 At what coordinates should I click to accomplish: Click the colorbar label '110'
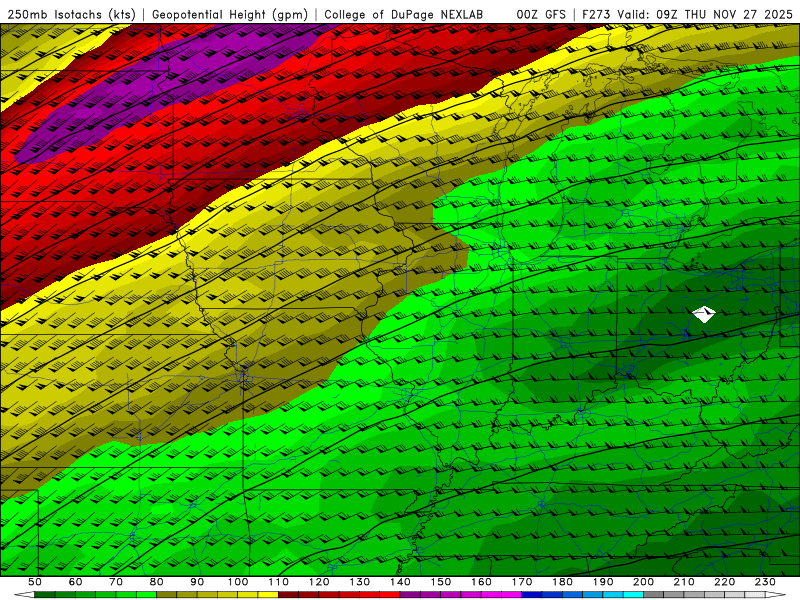pos(279,582)
